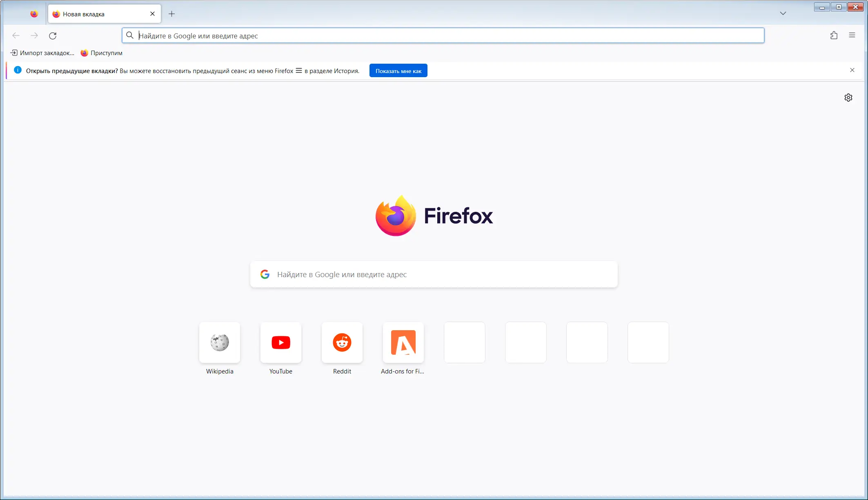
Task: Click the Показать мне как button
Action: pyautogui.click(x=398, y=71)
